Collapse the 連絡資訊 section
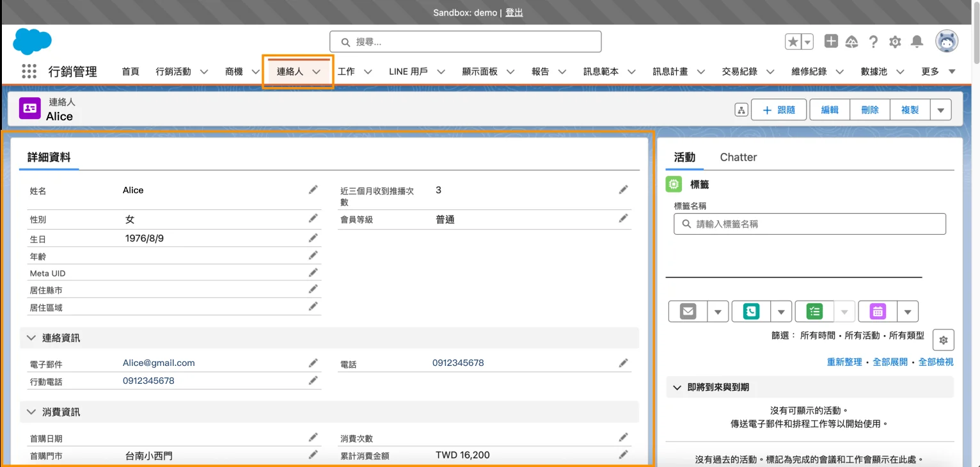 [x=31, y=338]
